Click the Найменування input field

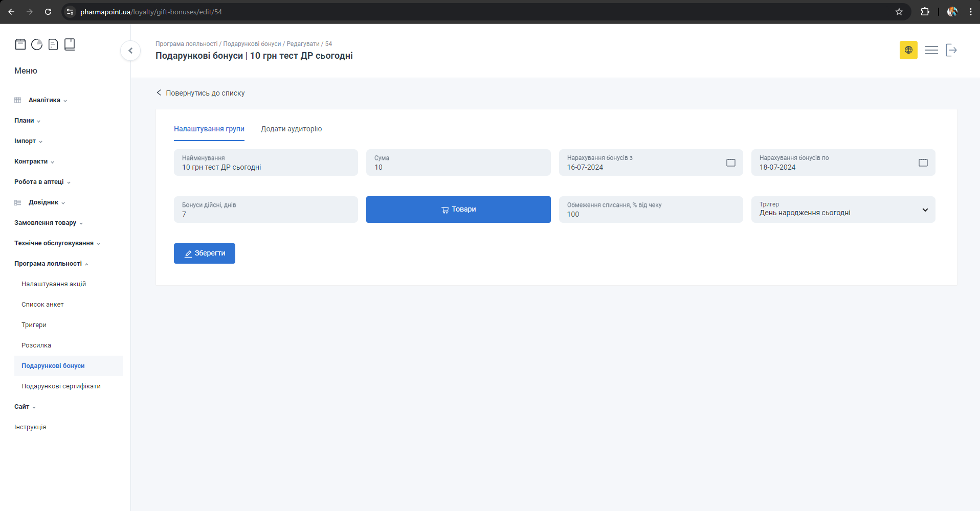pos(266,162)
